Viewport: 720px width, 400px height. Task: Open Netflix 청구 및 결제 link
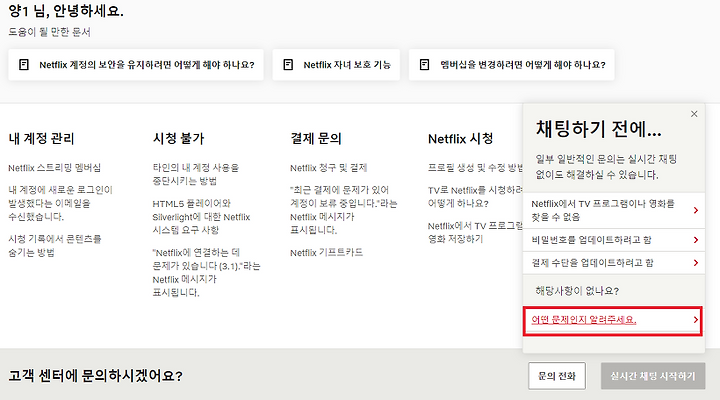[328, 168]
